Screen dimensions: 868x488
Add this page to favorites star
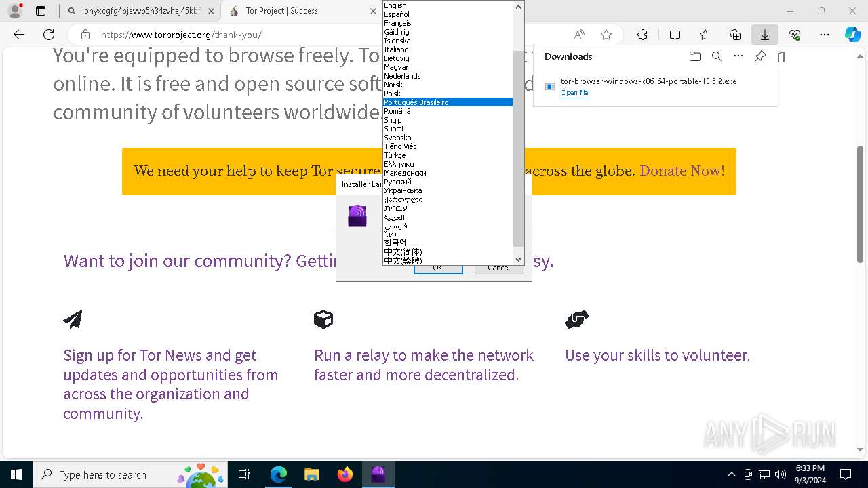coord(606,35)
